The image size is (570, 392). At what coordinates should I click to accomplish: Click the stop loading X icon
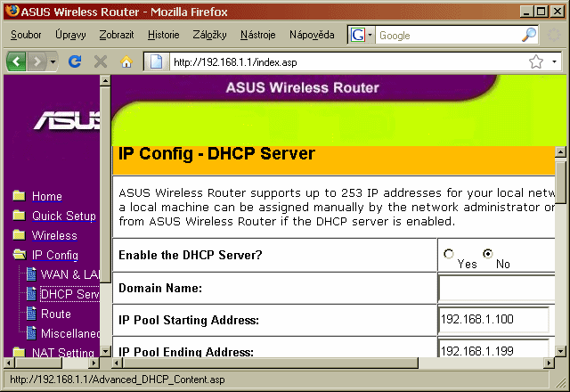(101, 61)
